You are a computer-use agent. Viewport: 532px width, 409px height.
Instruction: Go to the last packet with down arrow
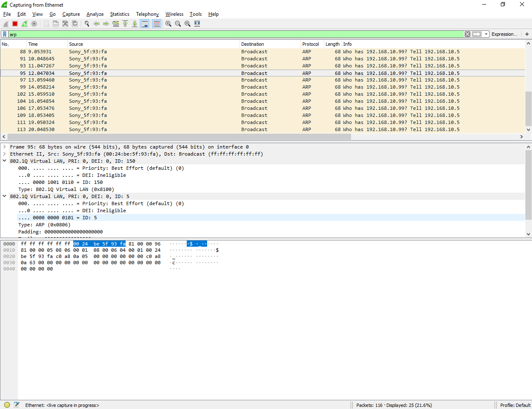(134, 24)
